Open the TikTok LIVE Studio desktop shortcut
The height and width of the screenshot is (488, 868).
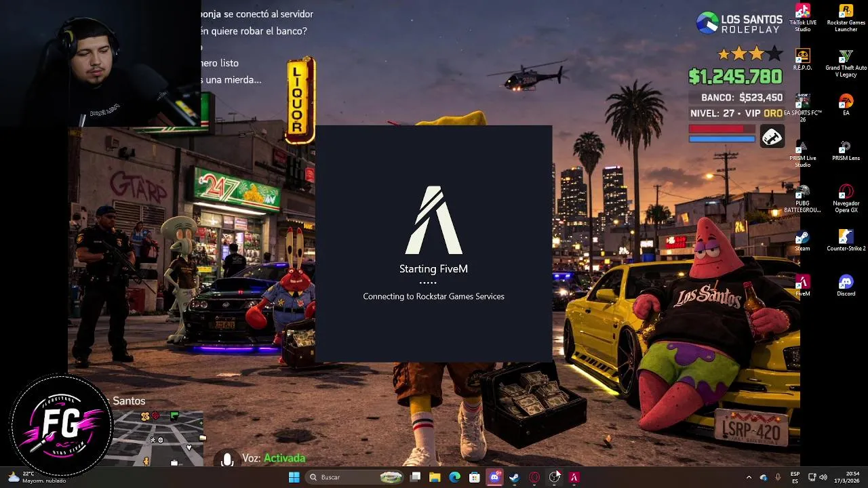click(x=802, y=18)
